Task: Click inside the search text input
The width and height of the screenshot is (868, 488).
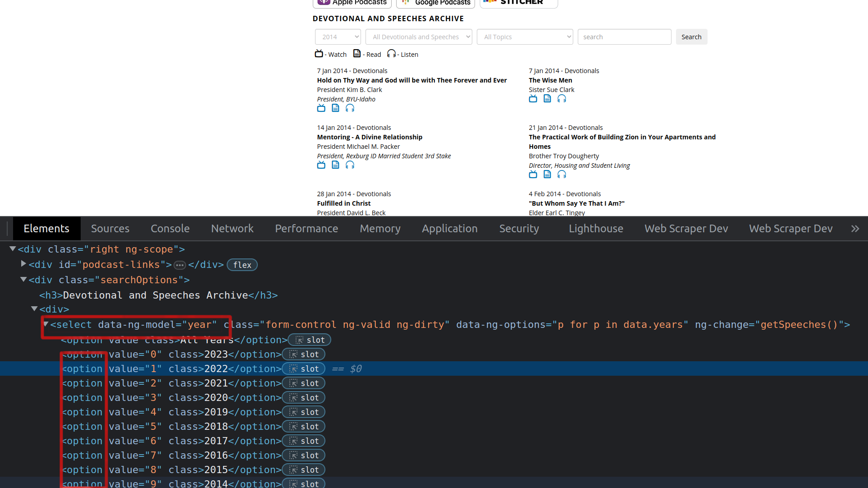Action: tap(624, 37)
